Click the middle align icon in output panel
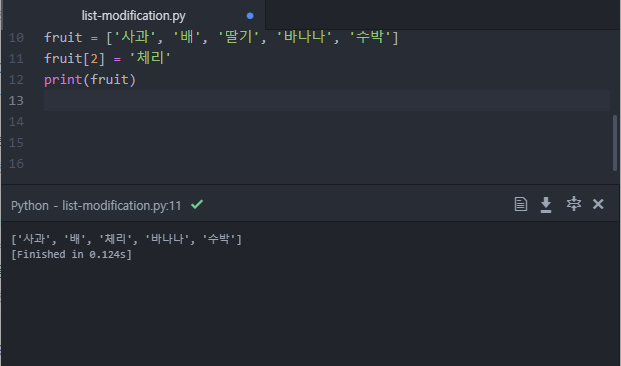Image resolution: width=621 pixels, height=366 pixels. [573, 204]
